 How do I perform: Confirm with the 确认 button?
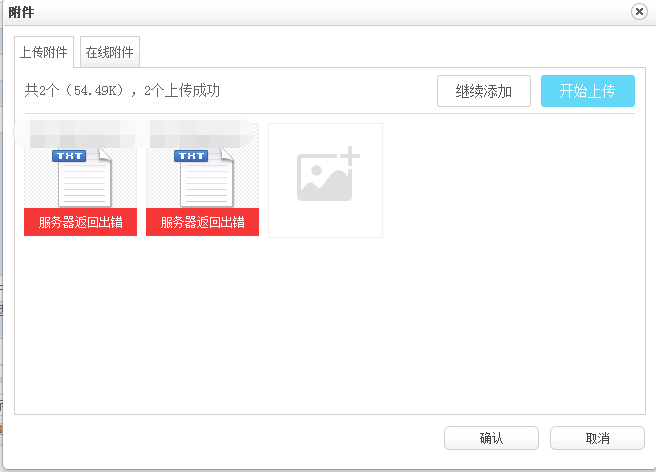(x=491, y=438)
